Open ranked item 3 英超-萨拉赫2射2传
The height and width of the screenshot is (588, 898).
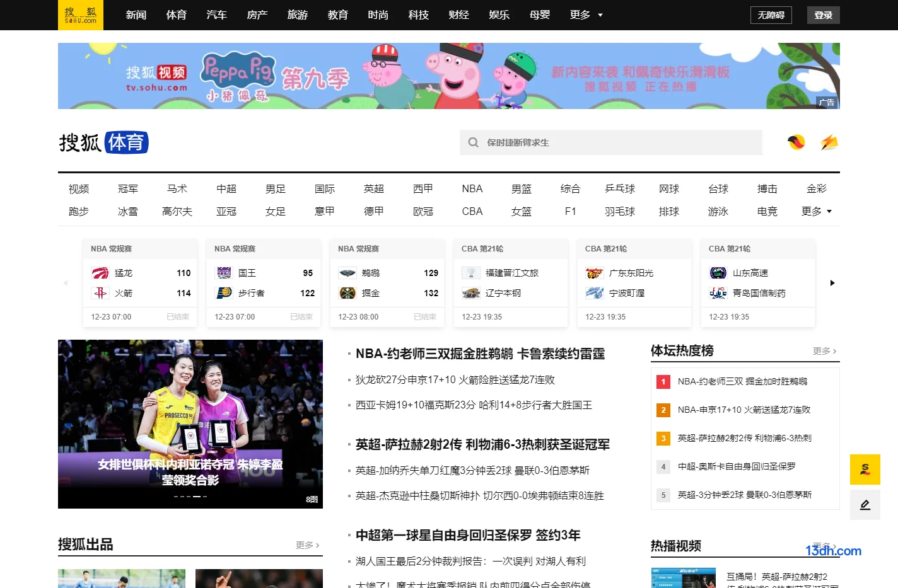coord(745,438)
